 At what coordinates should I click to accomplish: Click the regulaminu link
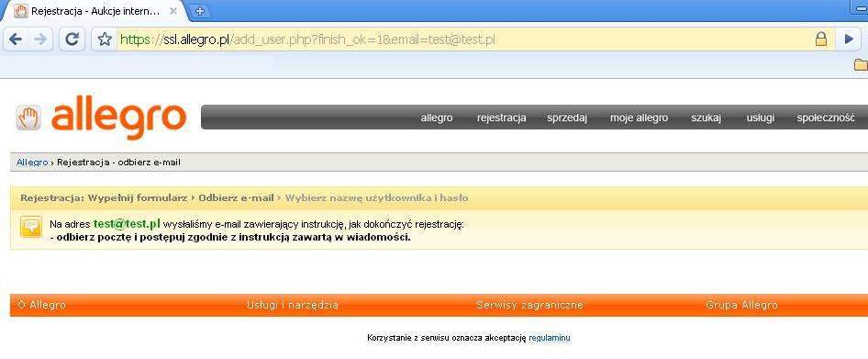click(549, 337)
